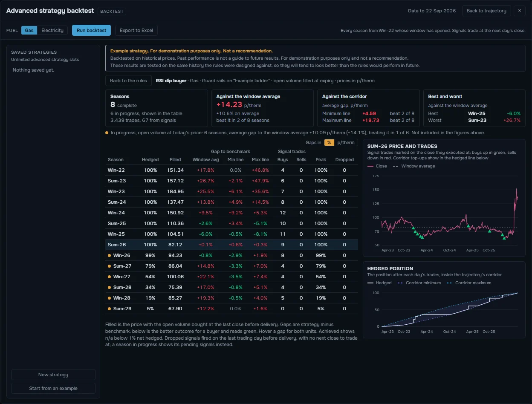
Task: Show gaps in p/therm
Action: click(345, 143)
